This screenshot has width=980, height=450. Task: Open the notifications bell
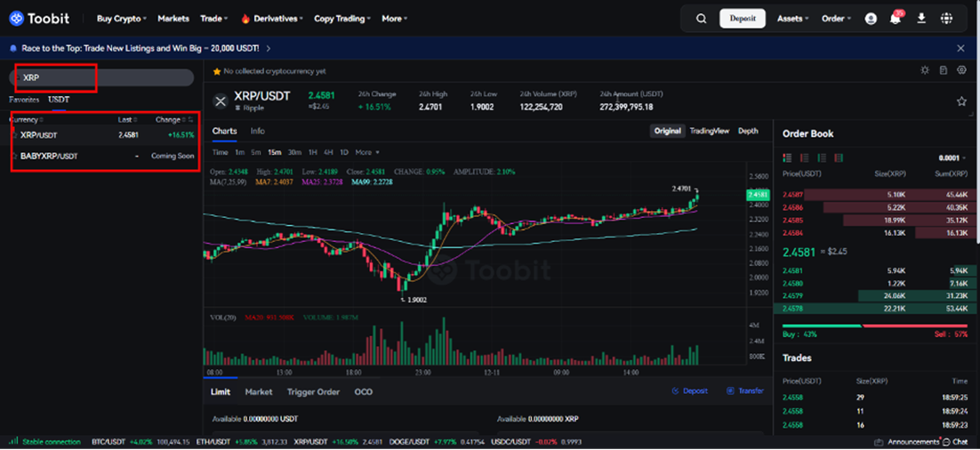coord(896,18)
